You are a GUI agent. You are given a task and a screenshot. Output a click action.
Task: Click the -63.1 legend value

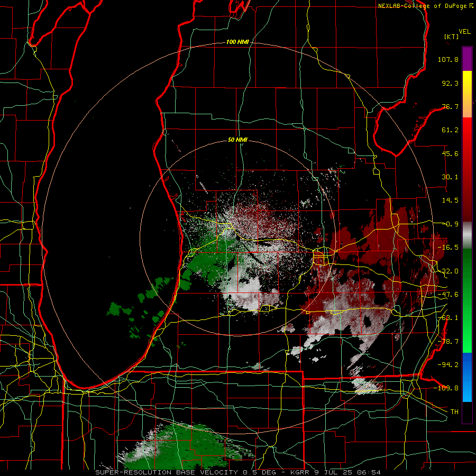coord(448,318)
